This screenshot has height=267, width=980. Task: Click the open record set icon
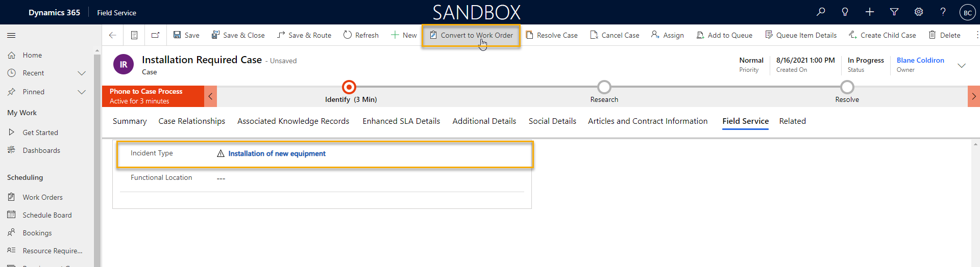(x=134, y=35)
